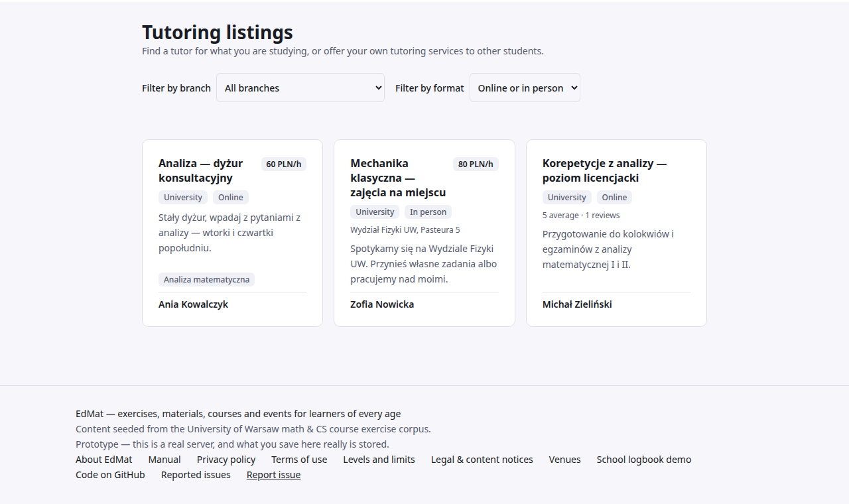Screen dimensions: 849x504
Task: Click the Online tag on Michał Zieliński's card
Action: tap(614, 197)
